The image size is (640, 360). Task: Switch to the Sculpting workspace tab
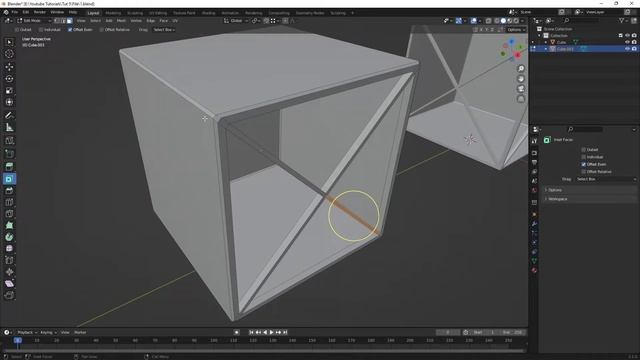tap(135, 13)
